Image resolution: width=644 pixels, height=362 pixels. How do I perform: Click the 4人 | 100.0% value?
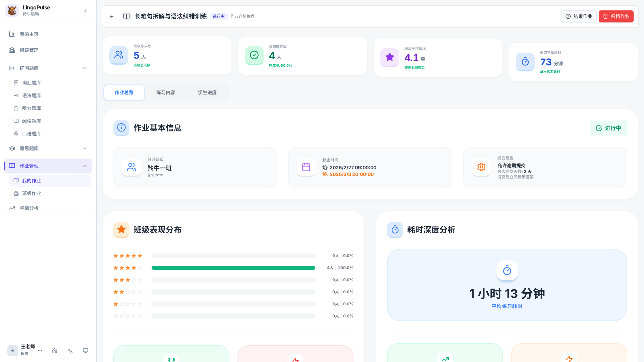tap(340, 268)
